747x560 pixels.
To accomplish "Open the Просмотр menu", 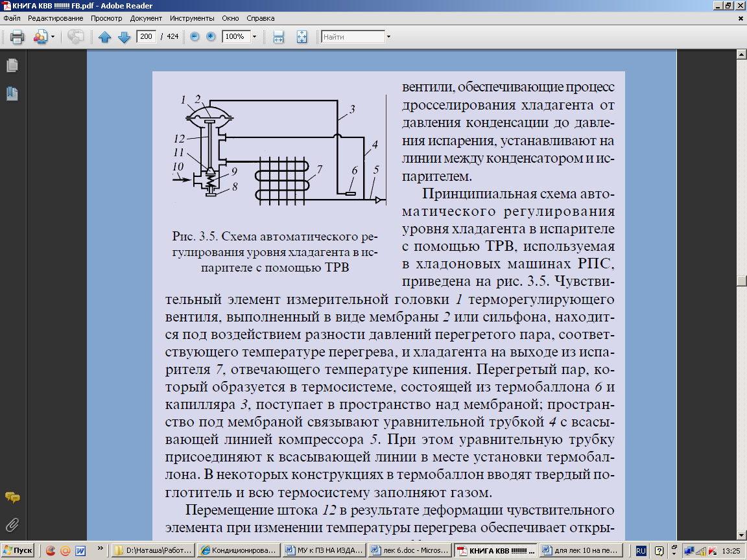I will click(x=106, y=18).
